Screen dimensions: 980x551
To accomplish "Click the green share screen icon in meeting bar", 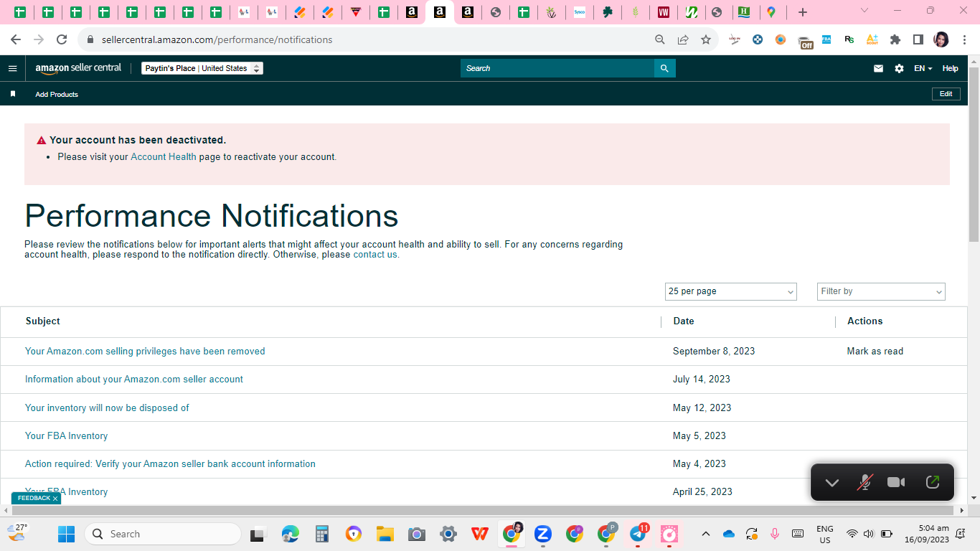I will 933,482.
